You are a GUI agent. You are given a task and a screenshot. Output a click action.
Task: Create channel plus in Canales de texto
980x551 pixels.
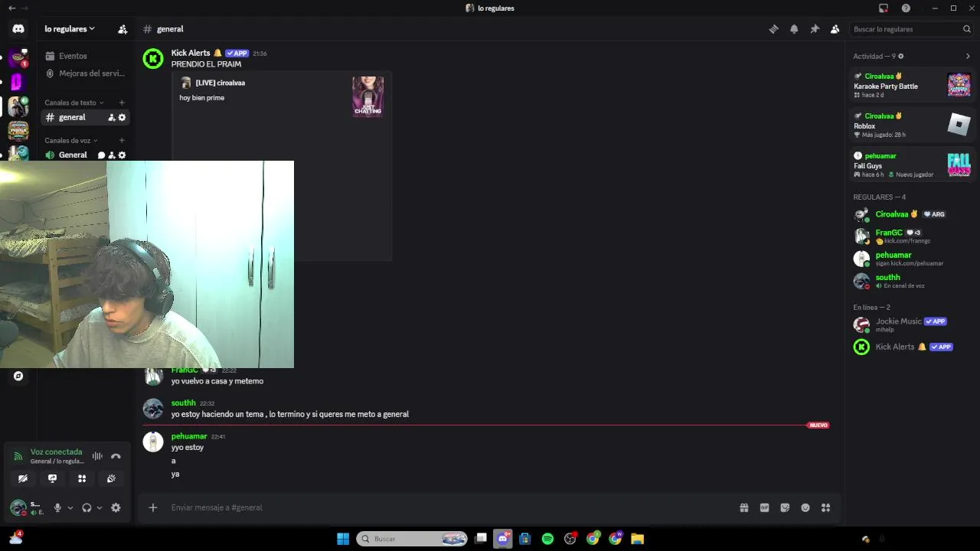point(122,103)
